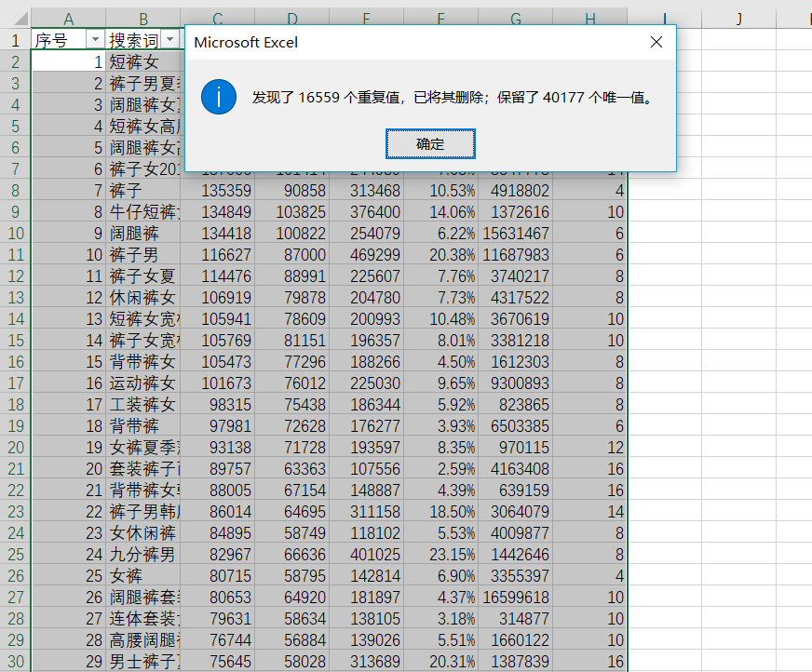This screenshot has width=812, height=672.
Task: Click cell containing 女裤 in row 26
Action: point(143,576)
